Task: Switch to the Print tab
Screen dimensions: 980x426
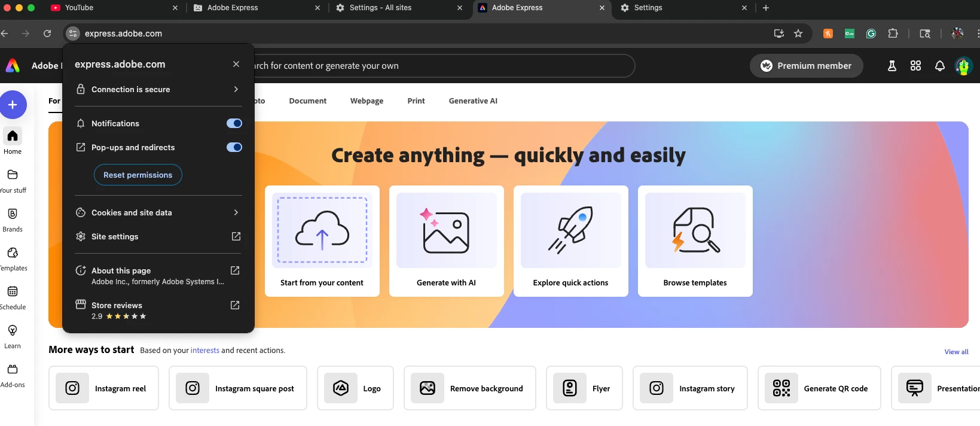Action: point(416,101)
